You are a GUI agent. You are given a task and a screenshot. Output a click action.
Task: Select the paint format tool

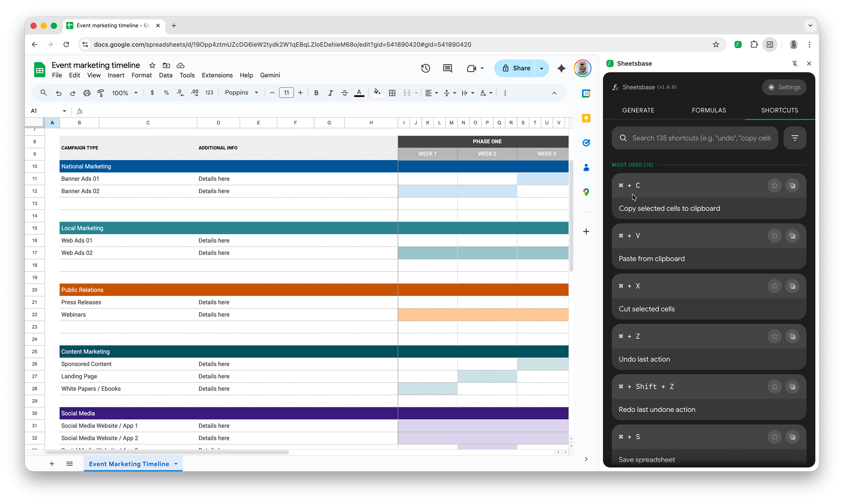click(x=100, y=92)
